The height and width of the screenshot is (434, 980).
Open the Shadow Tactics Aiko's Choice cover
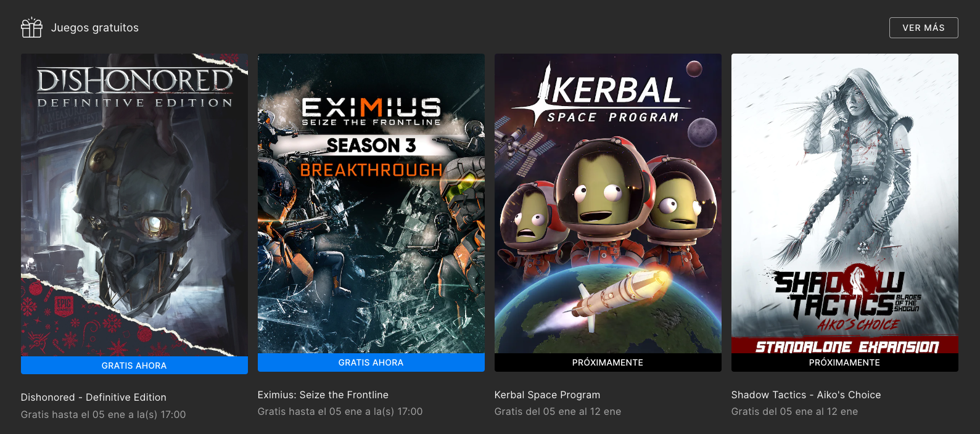(845, 203)
